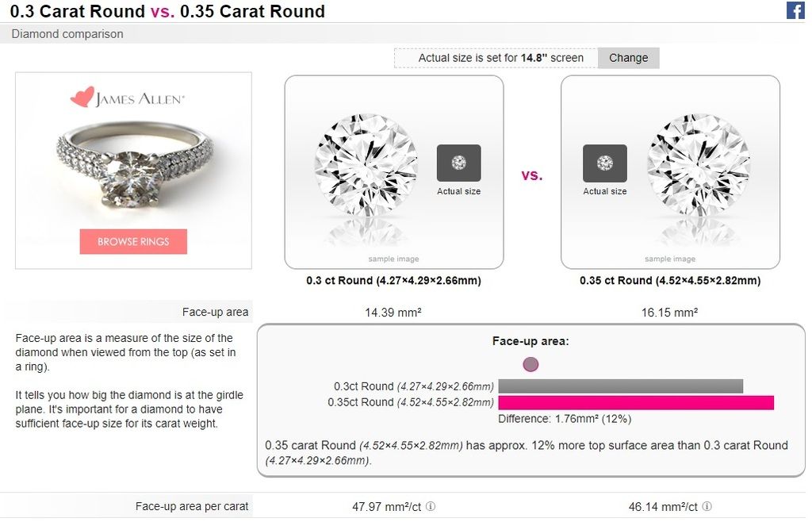Click right diamond's actual size icon
Screen dimensions: 812x522
coord(604,163)
